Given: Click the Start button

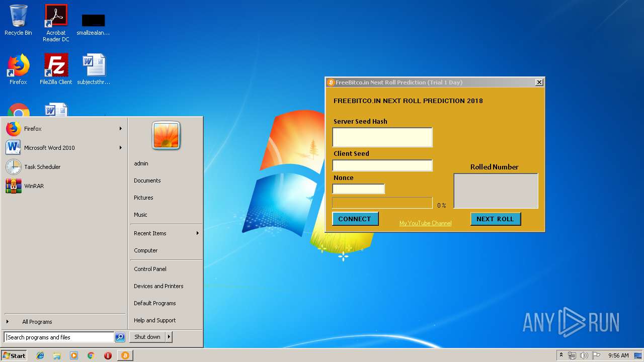Looking at the screenshot, I should 14,355.
